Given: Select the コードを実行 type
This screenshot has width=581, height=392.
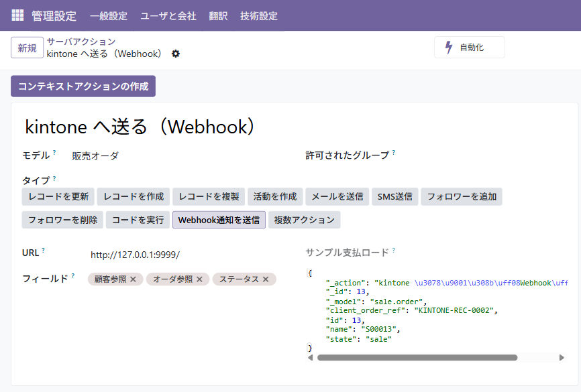Looking at the screenshot, I should click(x=138, y=220).
